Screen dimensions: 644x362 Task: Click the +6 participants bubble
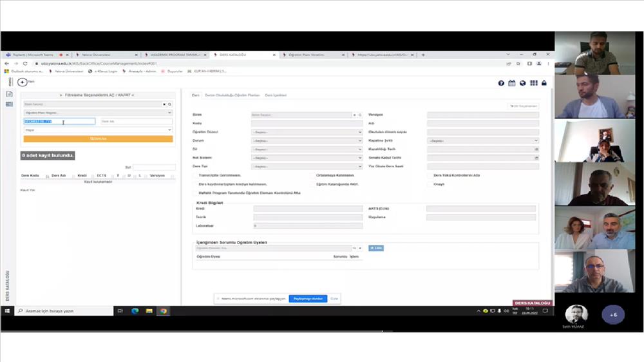[x=613, y=315]
